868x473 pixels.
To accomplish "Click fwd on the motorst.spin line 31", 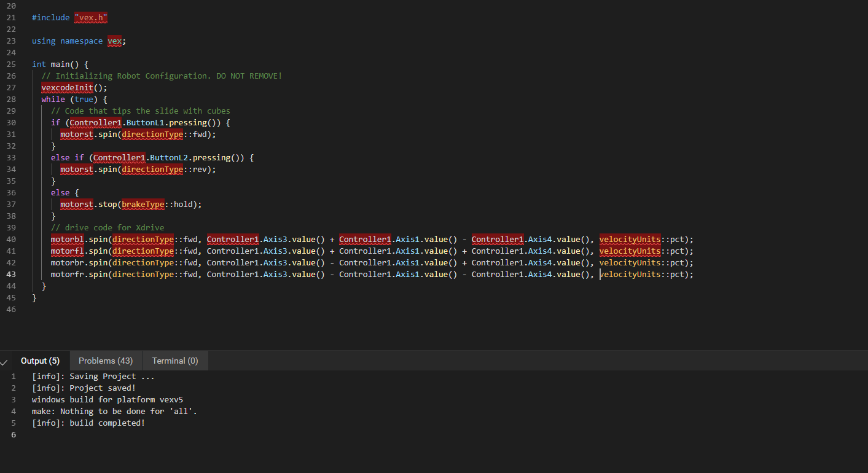I will 200,135.
